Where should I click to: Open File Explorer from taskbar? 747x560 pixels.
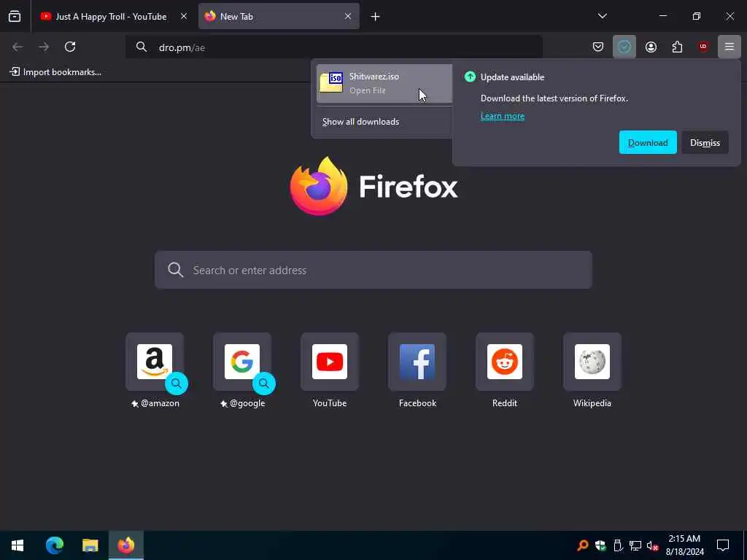[x=90, y=545]
